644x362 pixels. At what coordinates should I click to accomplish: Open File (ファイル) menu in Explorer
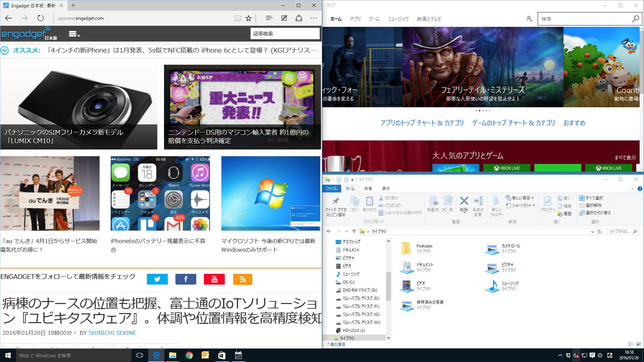coord(332,189)
